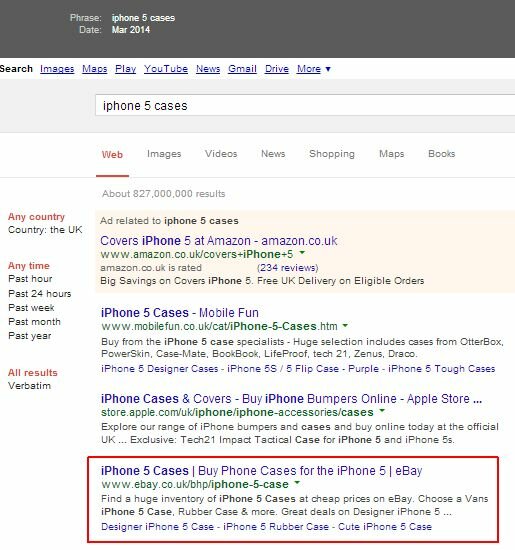The height and width of the screenshot is (550, 515).
Task: Select the Any time filter
Action: click(29, 266)
